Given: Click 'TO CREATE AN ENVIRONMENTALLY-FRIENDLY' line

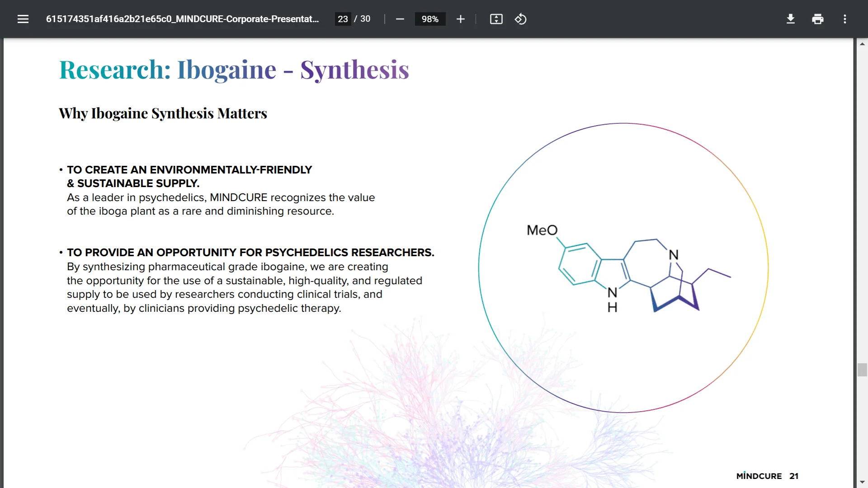Looking at the screenshot, I should (x=189, y=170).
